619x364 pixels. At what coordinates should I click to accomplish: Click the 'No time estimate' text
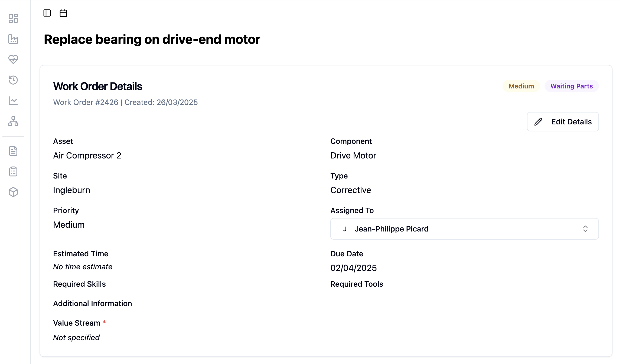(83, 267)
